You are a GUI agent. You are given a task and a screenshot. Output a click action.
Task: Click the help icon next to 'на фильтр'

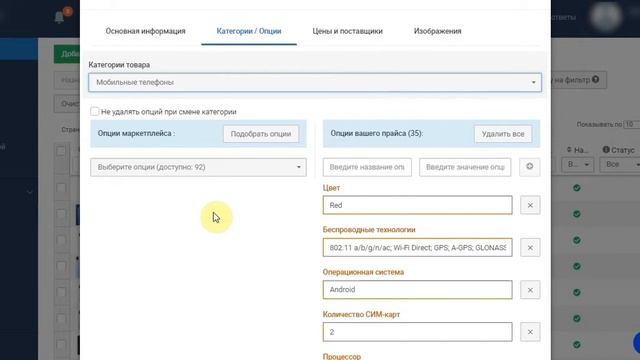[x=596, y=79]
